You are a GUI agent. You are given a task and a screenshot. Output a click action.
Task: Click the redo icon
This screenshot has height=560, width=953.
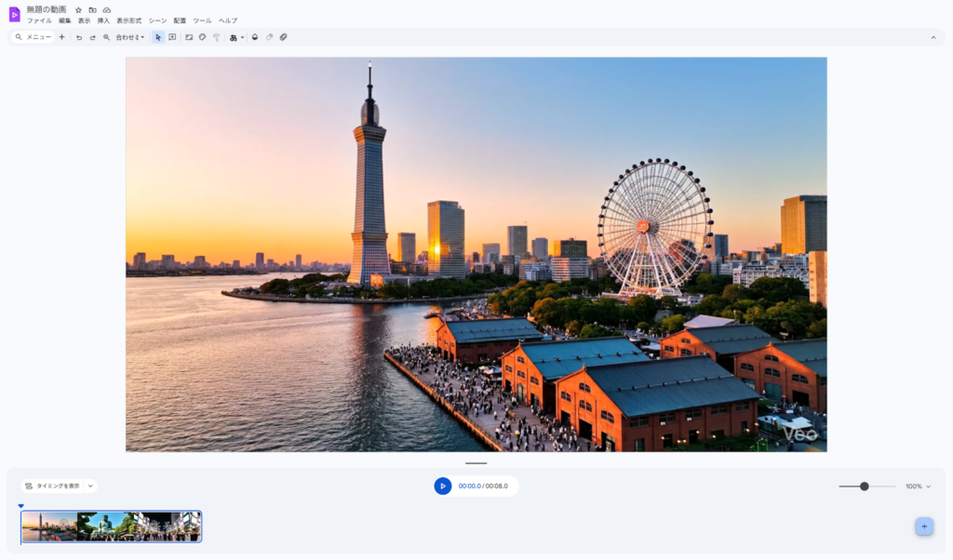pyautogui.click(x=93, y=37)
